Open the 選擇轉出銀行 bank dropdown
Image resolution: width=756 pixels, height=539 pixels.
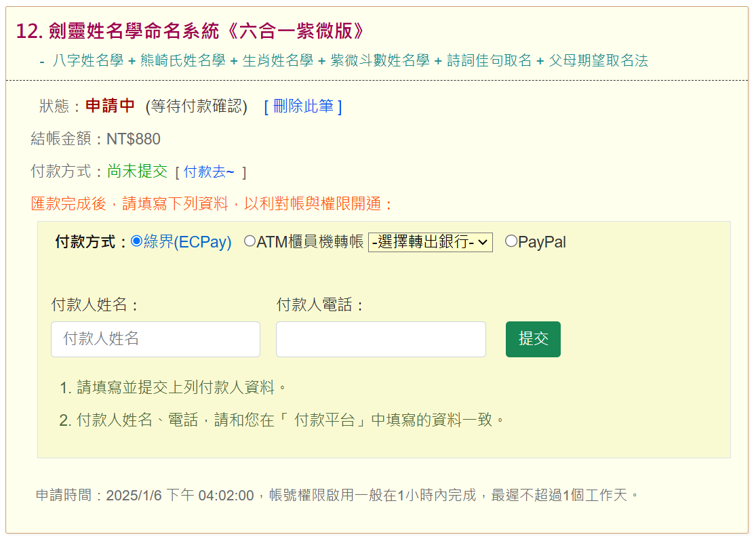(430, 242)
